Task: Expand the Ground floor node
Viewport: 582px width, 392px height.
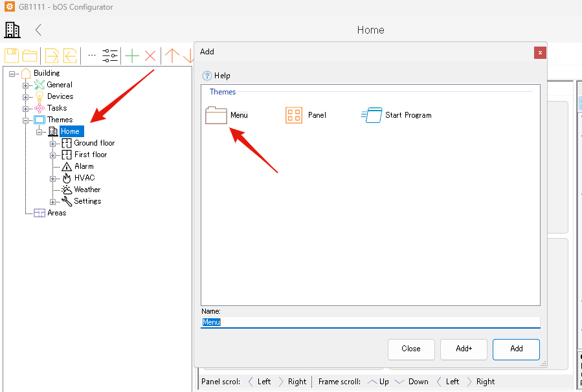Action: (x=52, y=144)
